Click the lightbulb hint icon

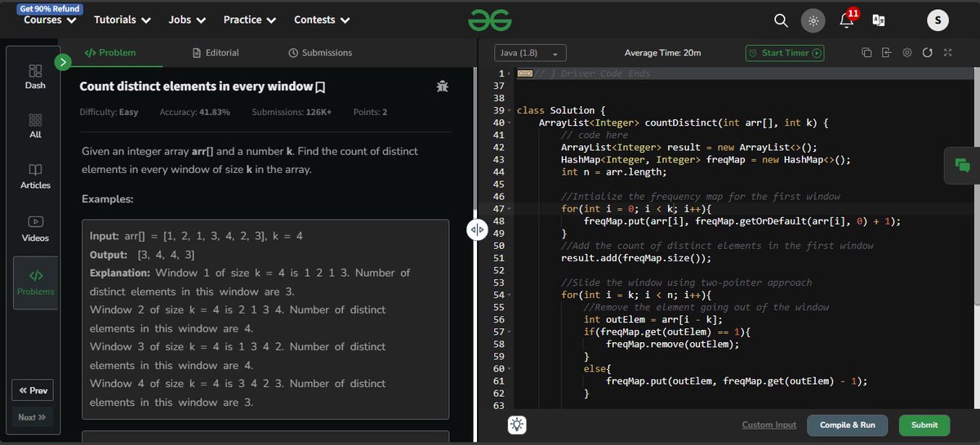(519, 425)
